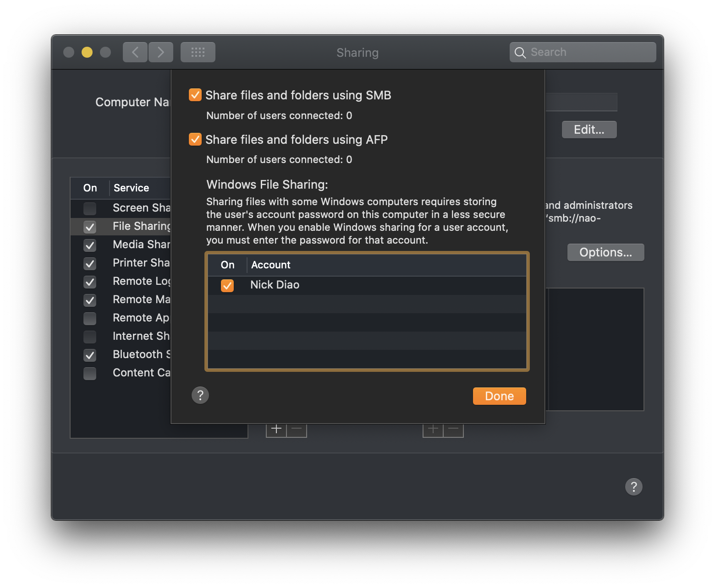Turn off Bluetooth Sharing checkbox

click(90, 355)
